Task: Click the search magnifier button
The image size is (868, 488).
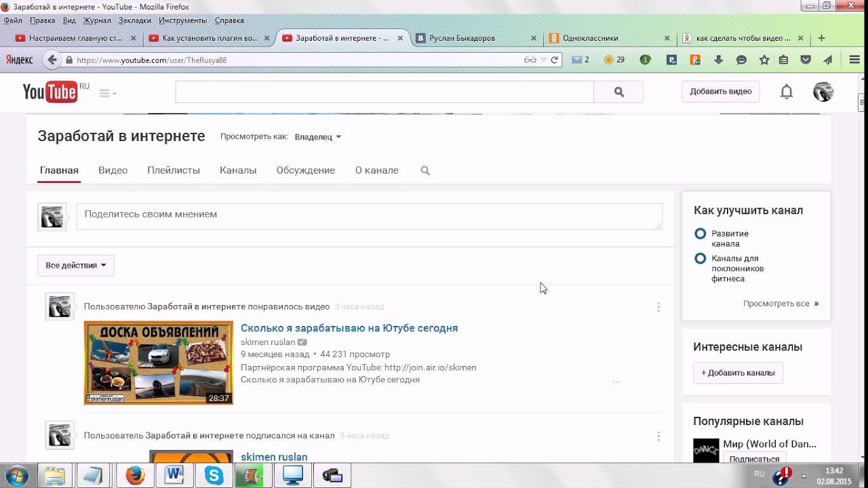Action: pos(618,92)
